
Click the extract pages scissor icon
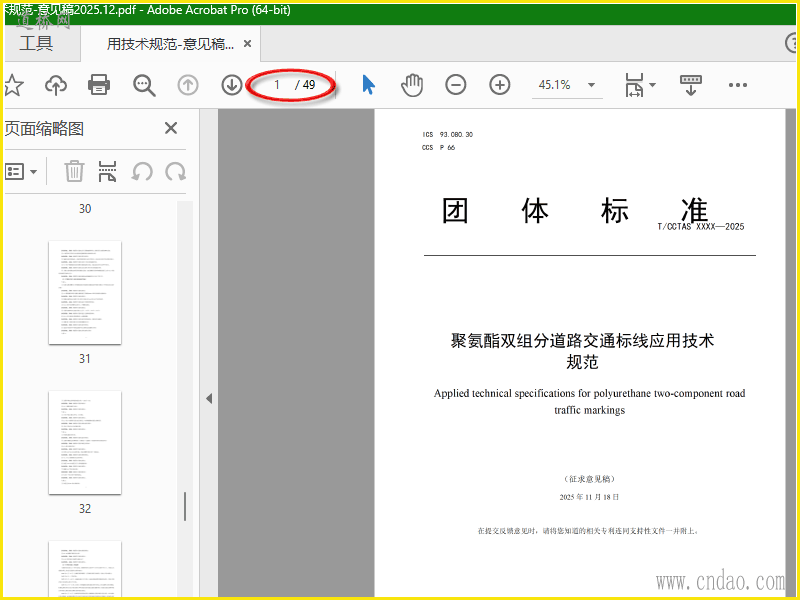(x=107, y=171)
